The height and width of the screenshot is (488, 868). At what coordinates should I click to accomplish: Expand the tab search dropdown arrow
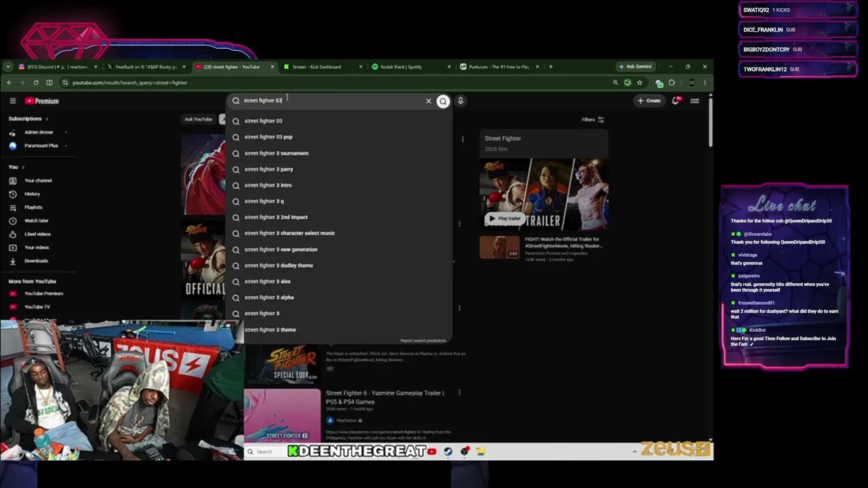click(7, 66)
